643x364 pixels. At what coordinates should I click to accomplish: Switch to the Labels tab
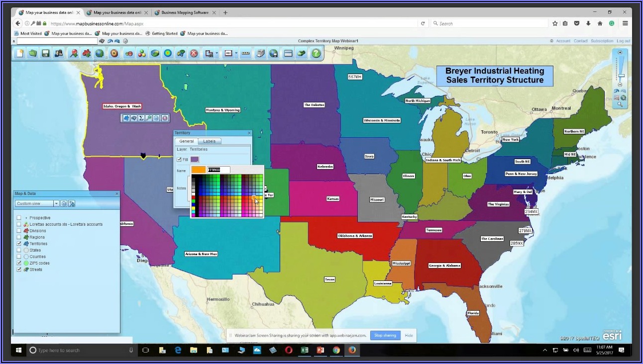209,141
